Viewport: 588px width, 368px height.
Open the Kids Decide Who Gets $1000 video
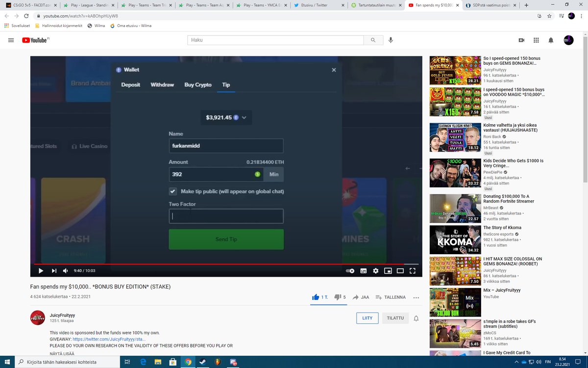(455, 173)
